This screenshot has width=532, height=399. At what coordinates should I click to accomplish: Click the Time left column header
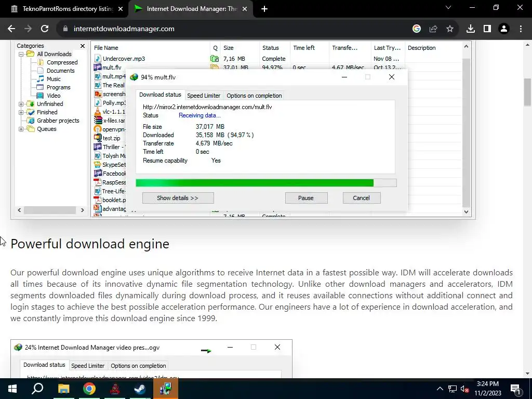(310, 48)
